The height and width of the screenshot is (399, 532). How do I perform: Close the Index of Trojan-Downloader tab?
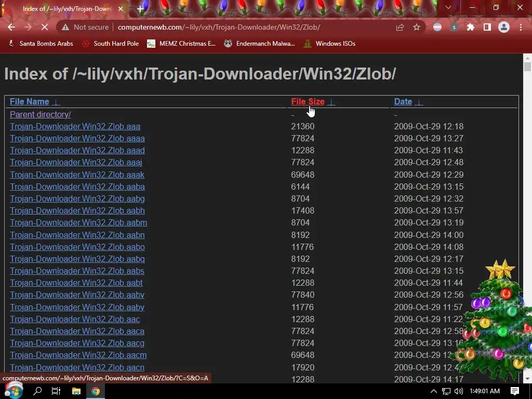(x=121, y=9)
